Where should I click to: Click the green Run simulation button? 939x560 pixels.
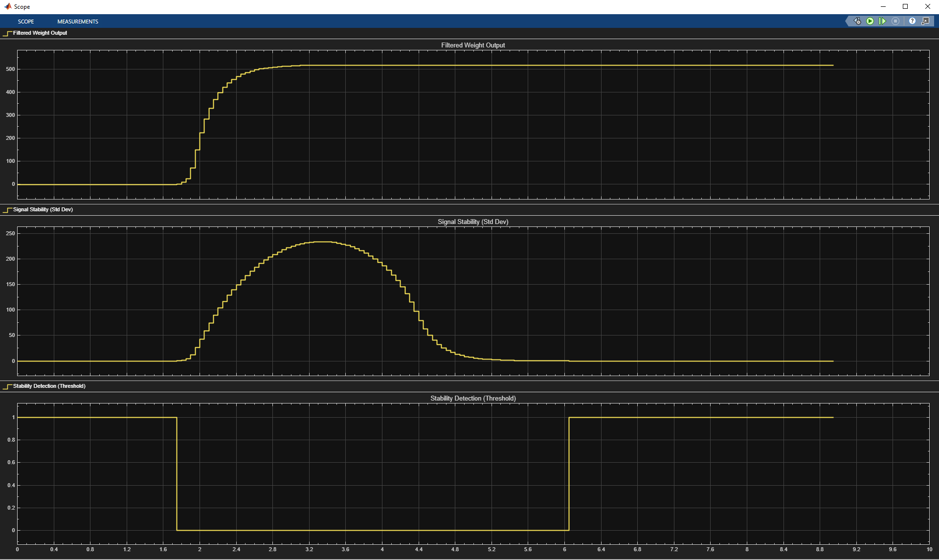870,21
